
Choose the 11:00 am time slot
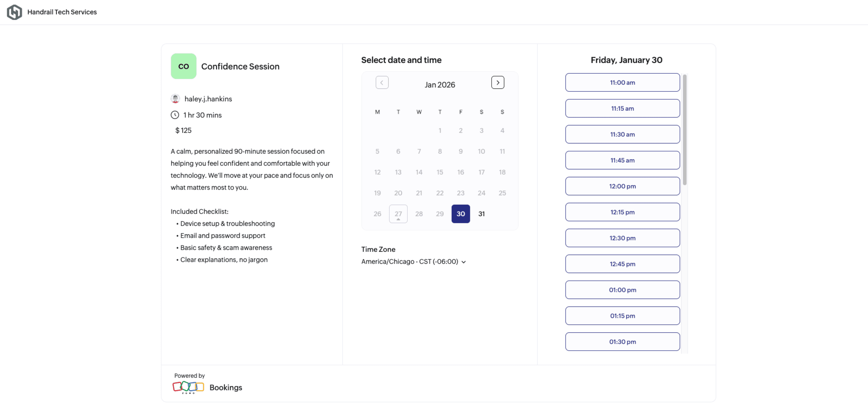pos(622,82)
